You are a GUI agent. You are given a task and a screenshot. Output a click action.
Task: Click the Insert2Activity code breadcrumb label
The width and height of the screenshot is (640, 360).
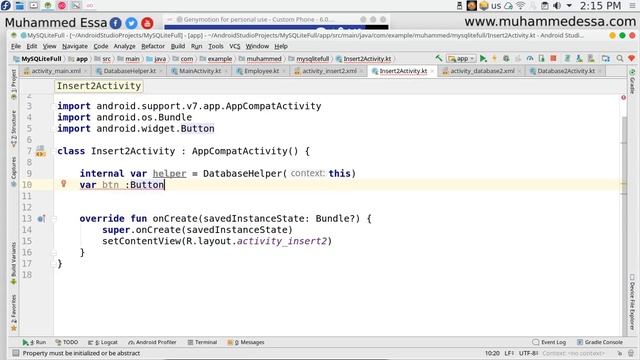pos(99,86)
